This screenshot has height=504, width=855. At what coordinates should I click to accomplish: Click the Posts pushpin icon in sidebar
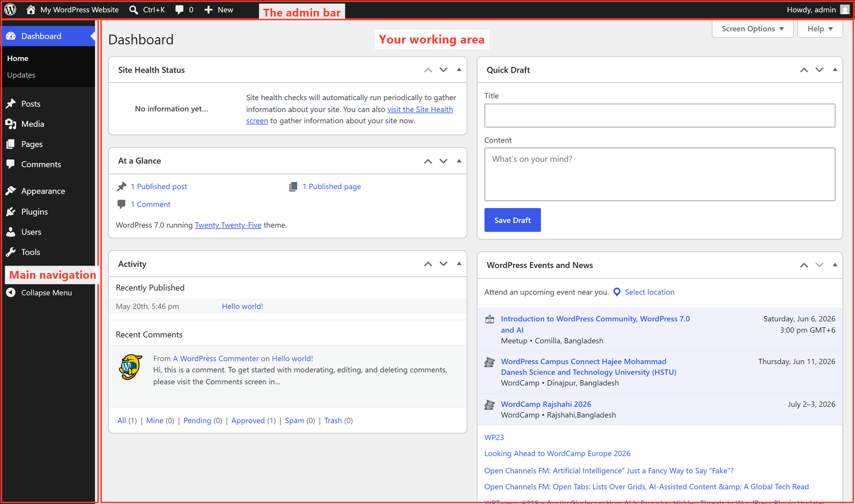coord(11,104)
